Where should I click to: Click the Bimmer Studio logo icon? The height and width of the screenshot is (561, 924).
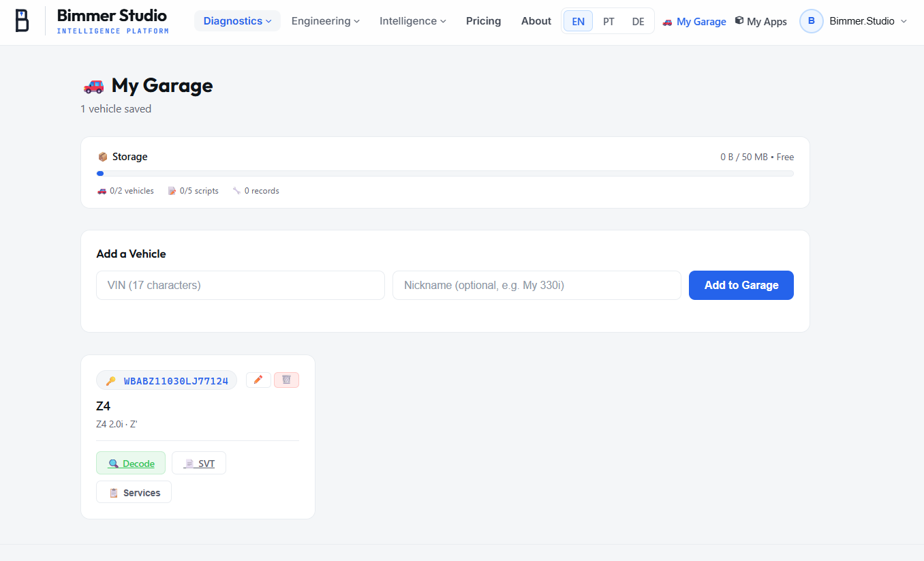tap(22, 21)
